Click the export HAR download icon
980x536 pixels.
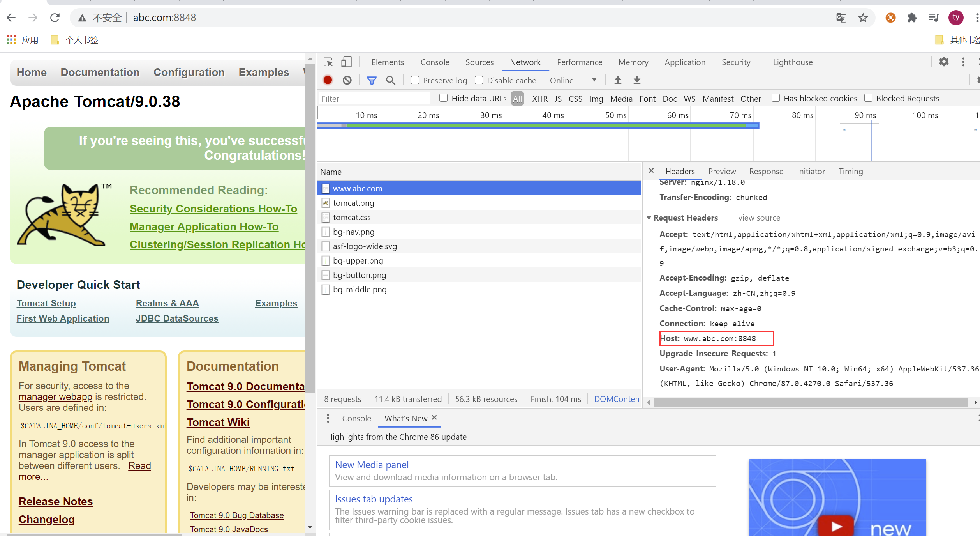pyautogui.click(x=637, y=80)
